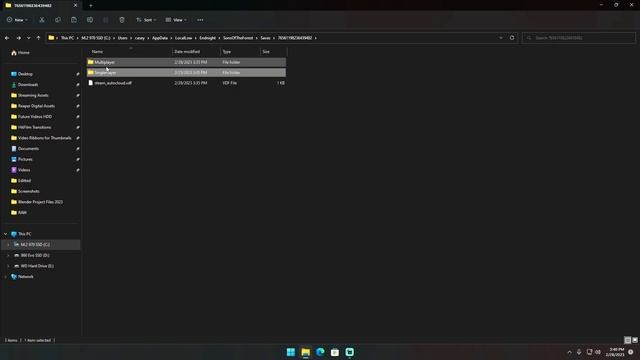
Task: Open recent locations chevron
Action: (x=29, y=38)
